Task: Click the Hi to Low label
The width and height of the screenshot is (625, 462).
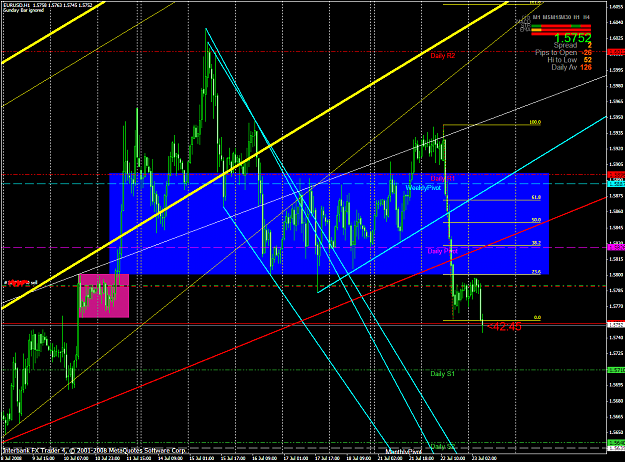Action: [x=562, y=60]
